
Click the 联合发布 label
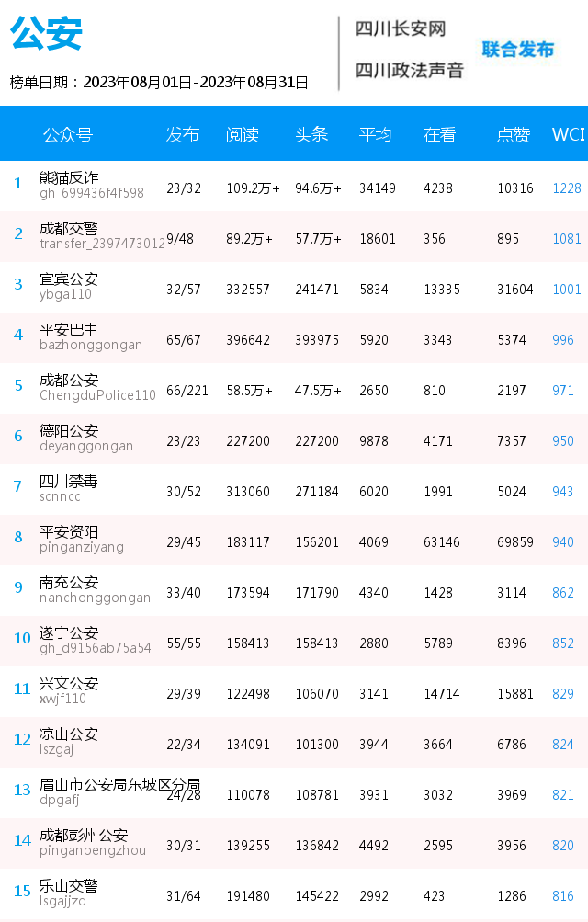click(x=517, y=50)
